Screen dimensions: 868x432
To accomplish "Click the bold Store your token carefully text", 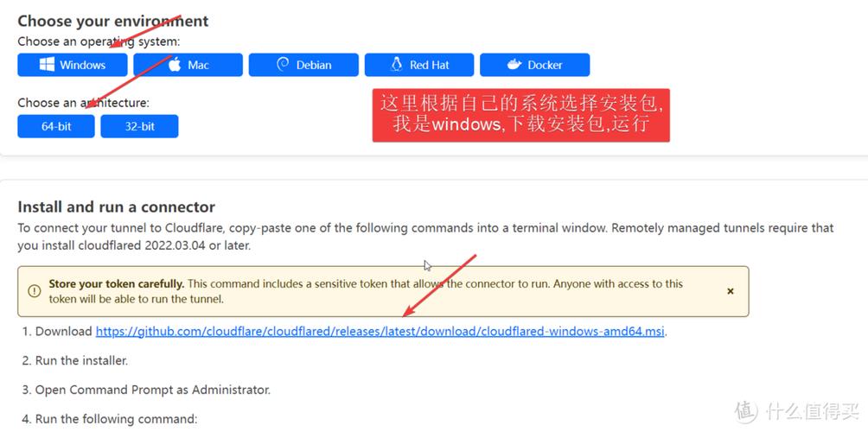I will [116, 283].
